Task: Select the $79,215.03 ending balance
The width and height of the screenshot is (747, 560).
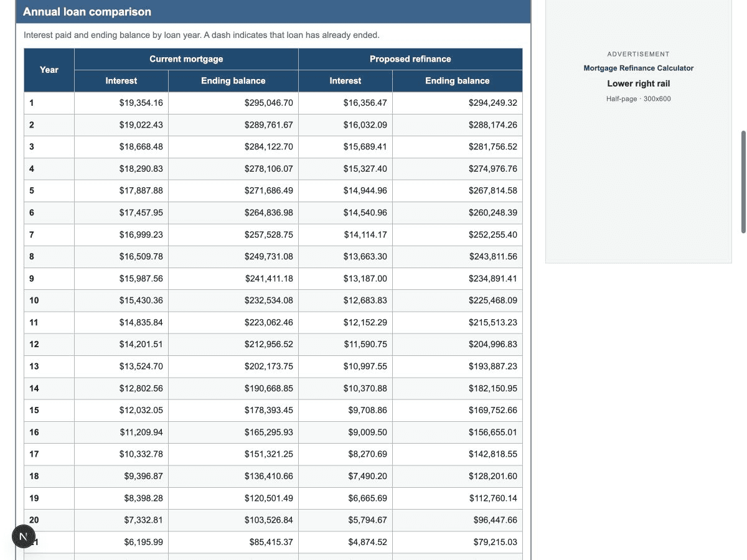Action: click(458, 543)
